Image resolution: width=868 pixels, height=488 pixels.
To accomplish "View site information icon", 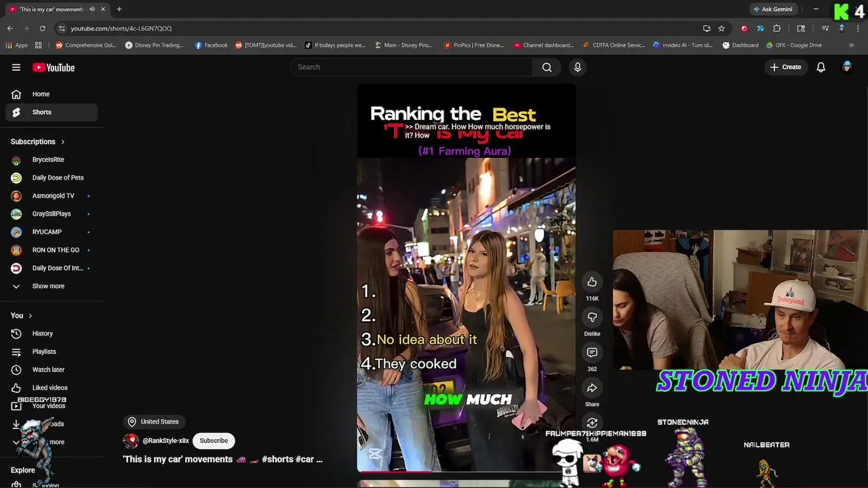I will point(62,28).
